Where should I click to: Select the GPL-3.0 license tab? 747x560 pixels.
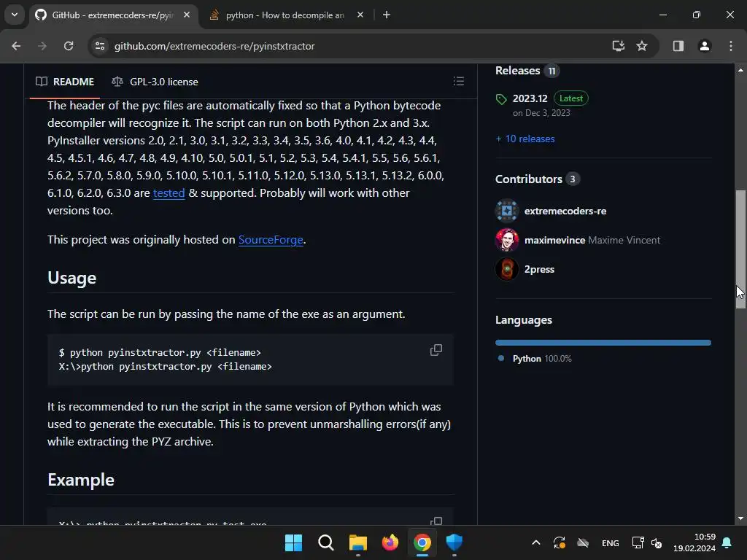pyautogui.click(x=155, y=82)
